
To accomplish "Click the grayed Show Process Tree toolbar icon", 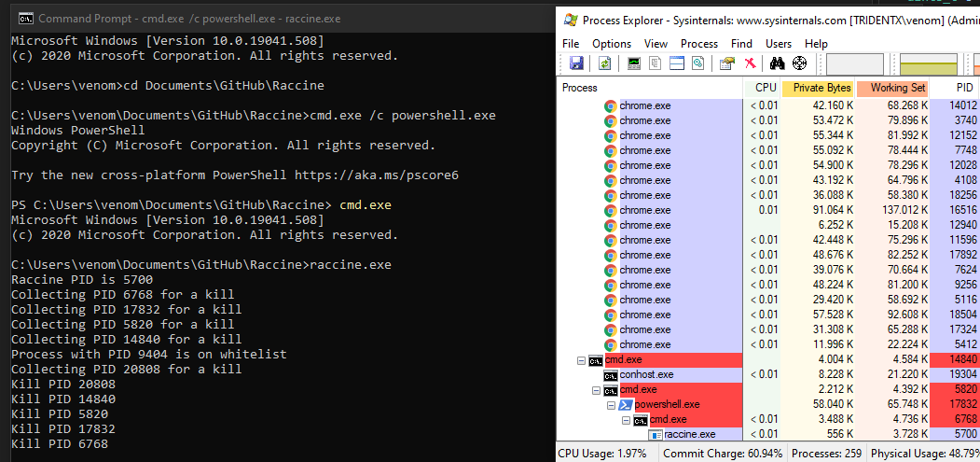I will [656, 63].
